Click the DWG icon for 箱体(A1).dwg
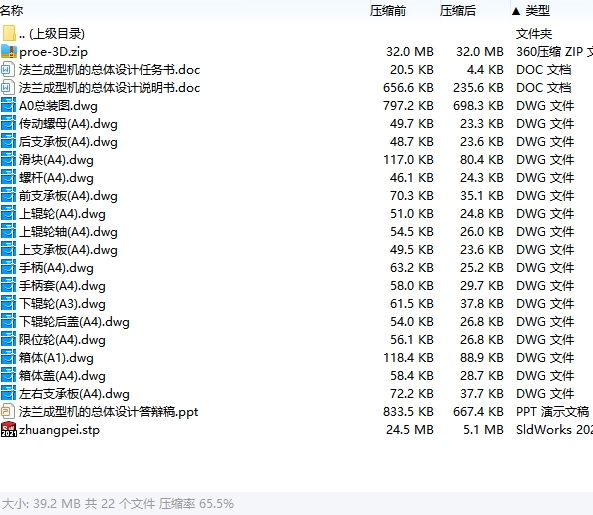Image resolution: width=593 pixels, height=515 pixels. [8, 358]
